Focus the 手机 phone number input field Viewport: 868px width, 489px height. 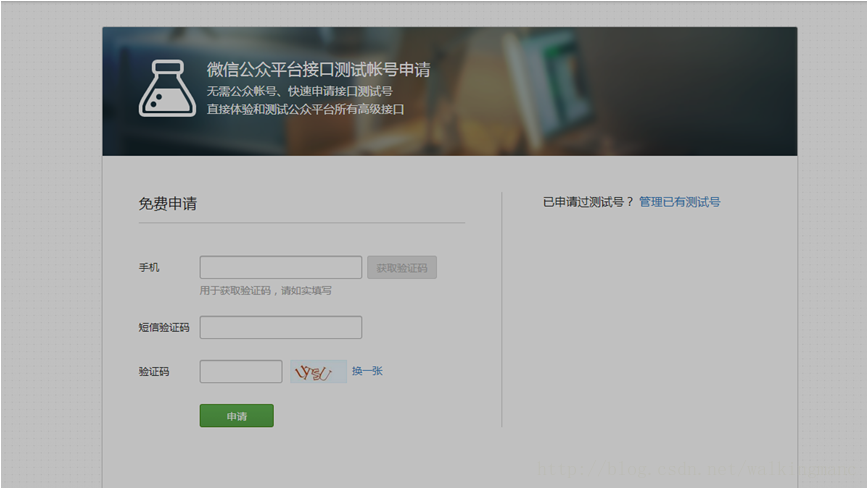point(281,267)
